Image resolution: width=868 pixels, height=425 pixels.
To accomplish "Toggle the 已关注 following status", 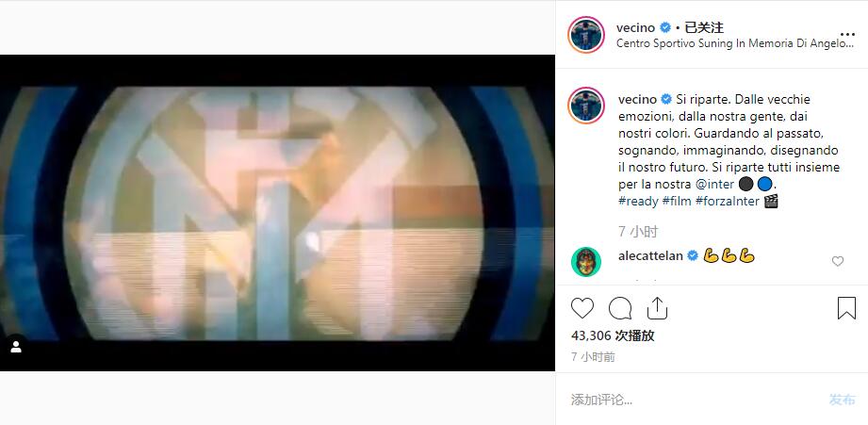I will point(704,27).
